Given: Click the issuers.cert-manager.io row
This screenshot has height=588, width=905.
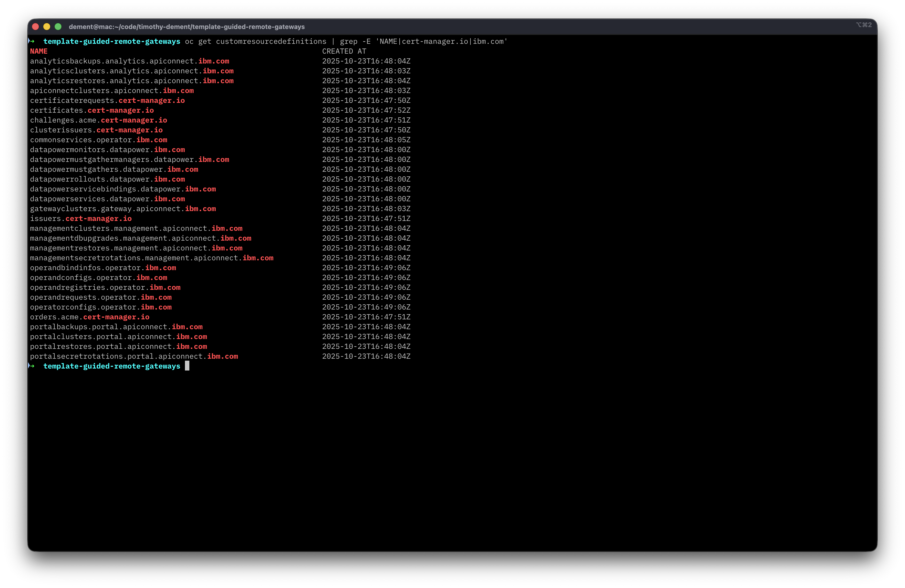Looking at the screenshot, I should 81,219.
